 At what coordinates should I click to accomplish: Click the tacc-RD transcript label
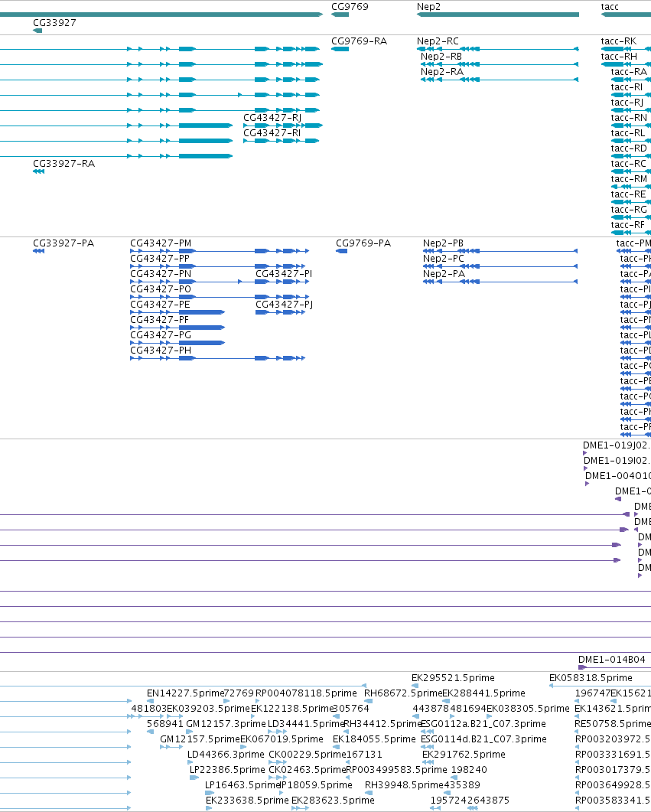point(629,148)
